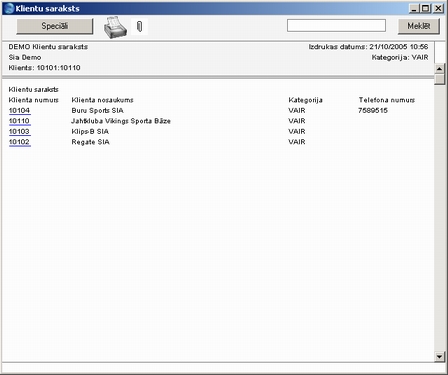Close the Klientu saraksts window
This screenshot has height=375, width=448.
(438, 8)
